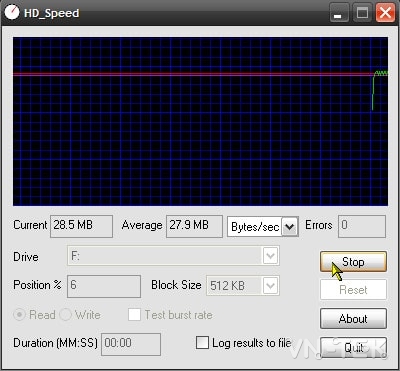The width and height of the screenshot is (400, 371).
Task: Click the Position % input field
Action: click(x=104, y=286)
